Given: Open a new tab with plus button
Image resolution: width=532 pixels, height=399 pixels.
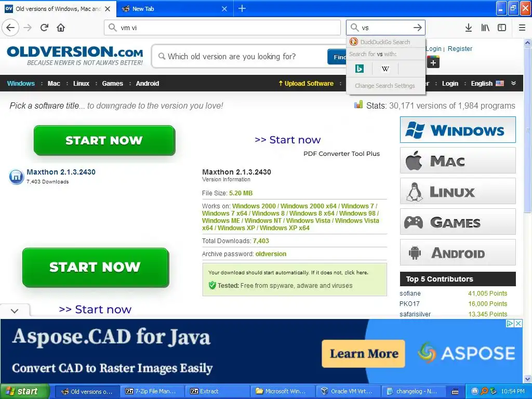Looking at the screenshot, I should click(x=242, y=8).
